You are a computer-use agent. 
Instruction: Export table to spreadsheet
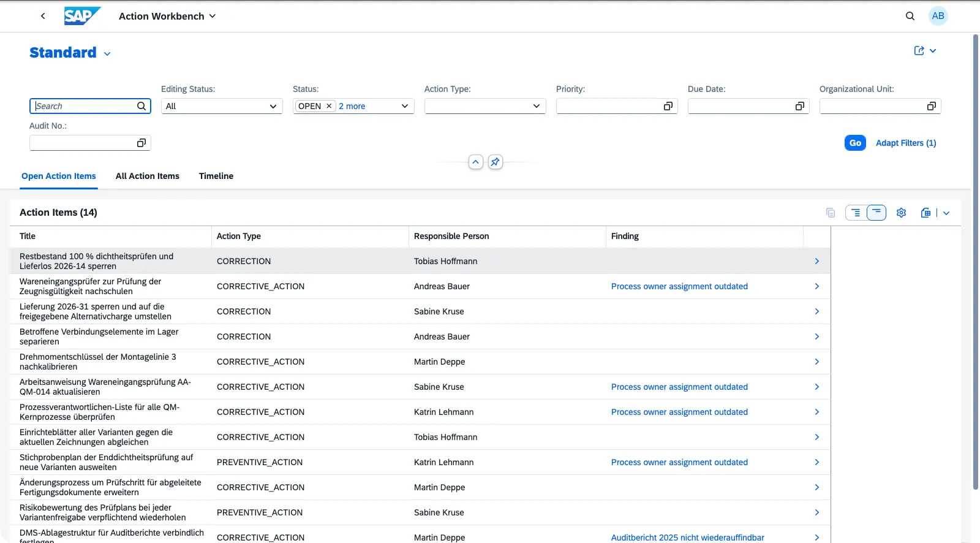(925, 213)
